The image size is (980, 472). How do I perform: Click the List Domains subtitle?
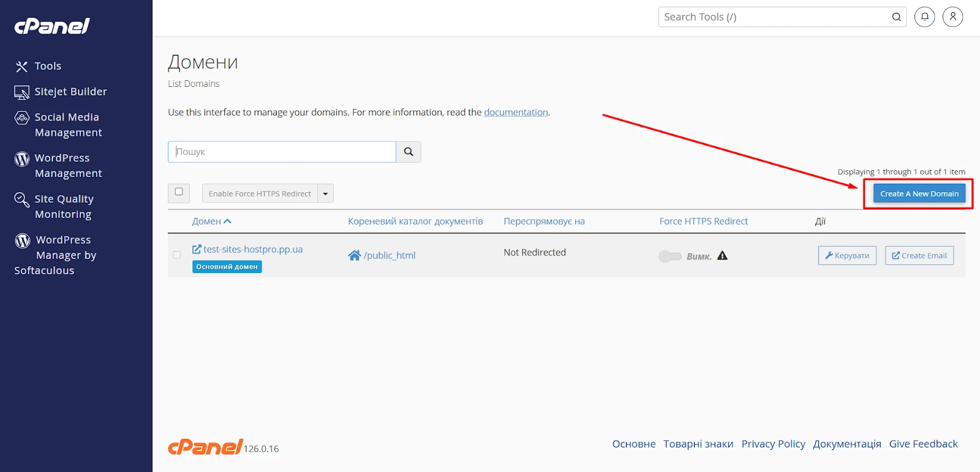[194, 84]
